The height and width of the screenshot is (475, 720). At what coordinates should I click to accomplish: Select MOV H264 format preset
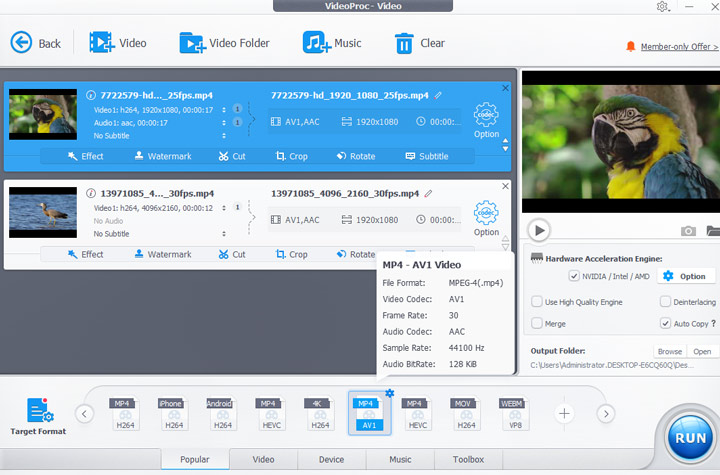[x=466, y=414]
